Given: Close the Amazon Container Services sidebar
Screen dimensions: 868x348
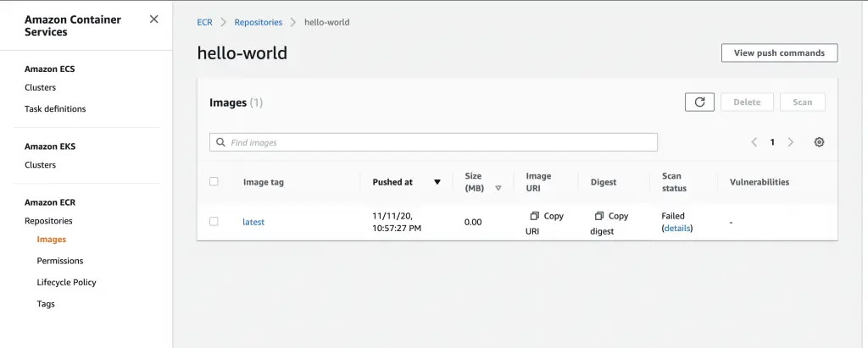Looking at the screenshot, I should tap(154, 19).
